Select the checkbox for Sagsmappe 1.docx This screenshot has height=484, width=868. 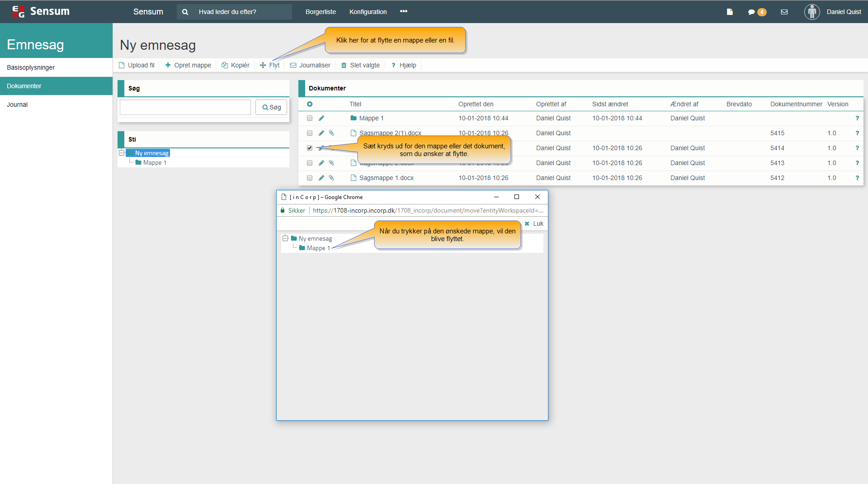click(x=310, y=178)
